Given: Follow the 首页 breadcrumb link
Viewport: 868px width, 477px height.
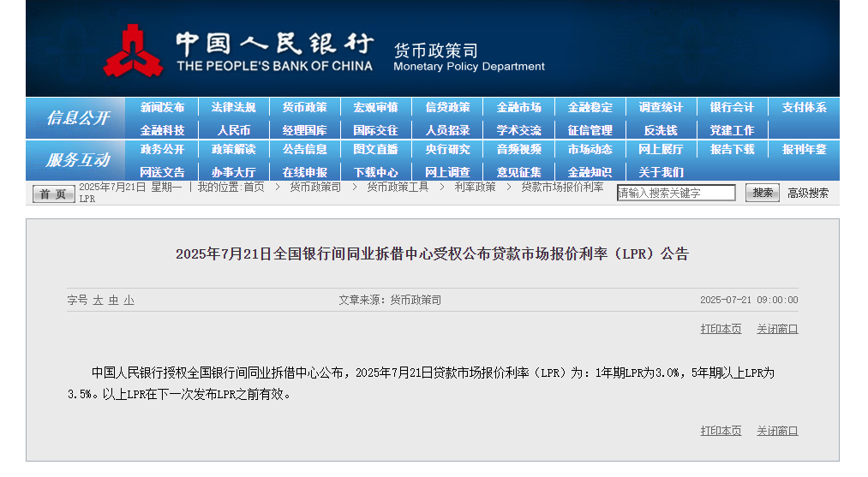Looking at the screenshot, I should [x=254, y=187].
